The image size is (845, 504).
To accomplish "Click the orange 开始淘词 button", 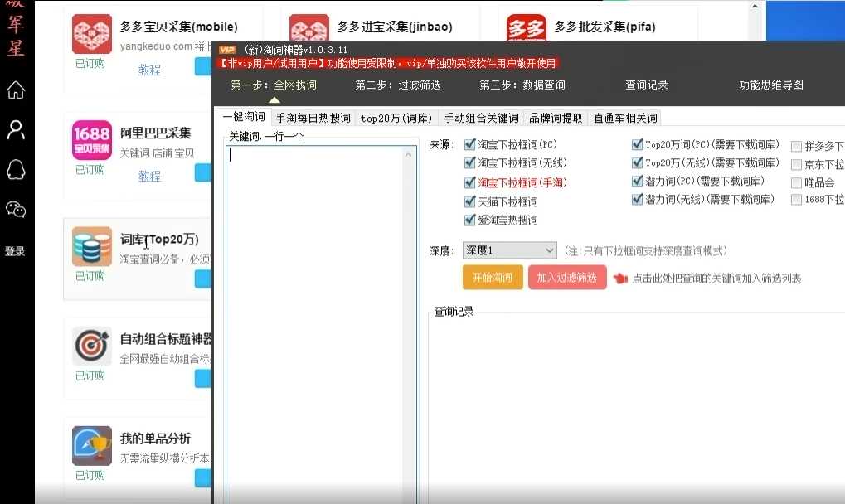I will point(493,278).
